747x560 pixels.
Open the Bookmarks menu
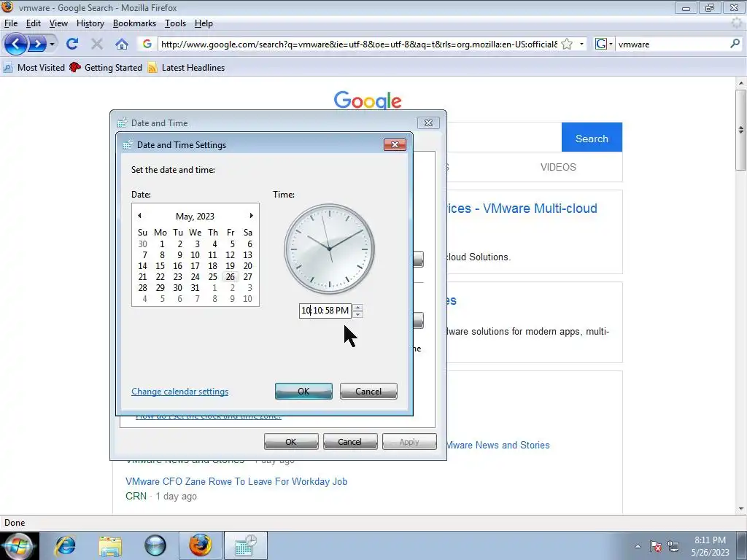tap(134, 23)
